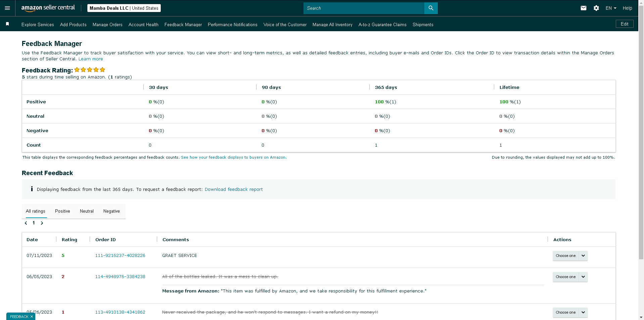Image resolution: width=644 pixels, height=320 pixels.
Task: Switch to the Neutral tab
Action: point(87,211)
